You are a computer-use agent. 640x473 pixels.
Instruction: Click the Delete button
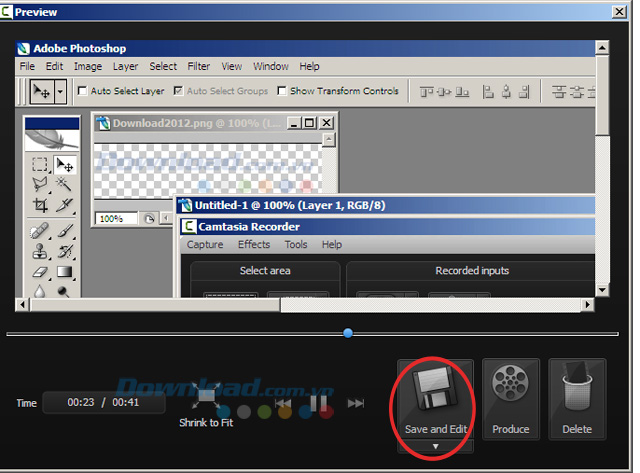(577, 399)
